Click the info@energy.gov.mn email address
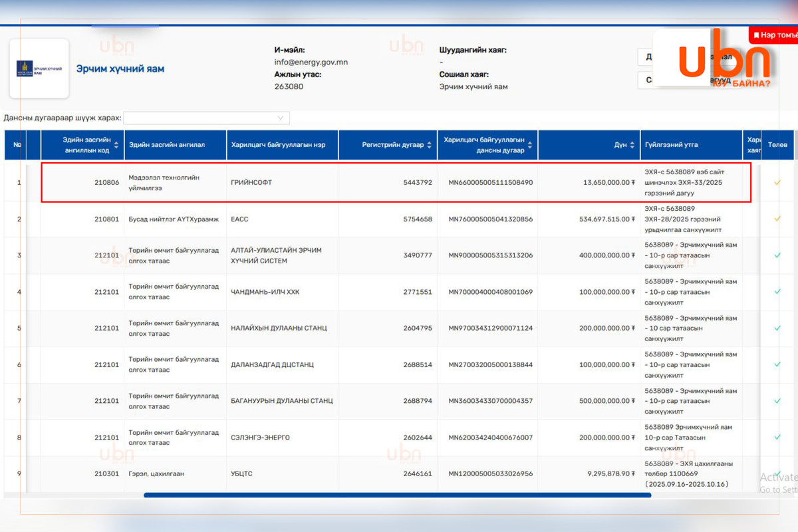798x532 pixels. [x=311, y=63]
